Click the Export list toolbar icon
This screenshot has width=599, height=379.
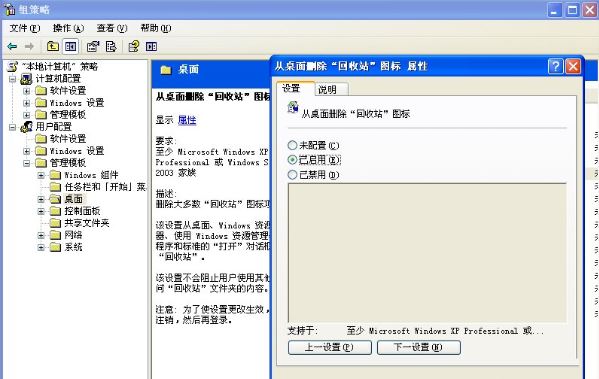[111, 47]
